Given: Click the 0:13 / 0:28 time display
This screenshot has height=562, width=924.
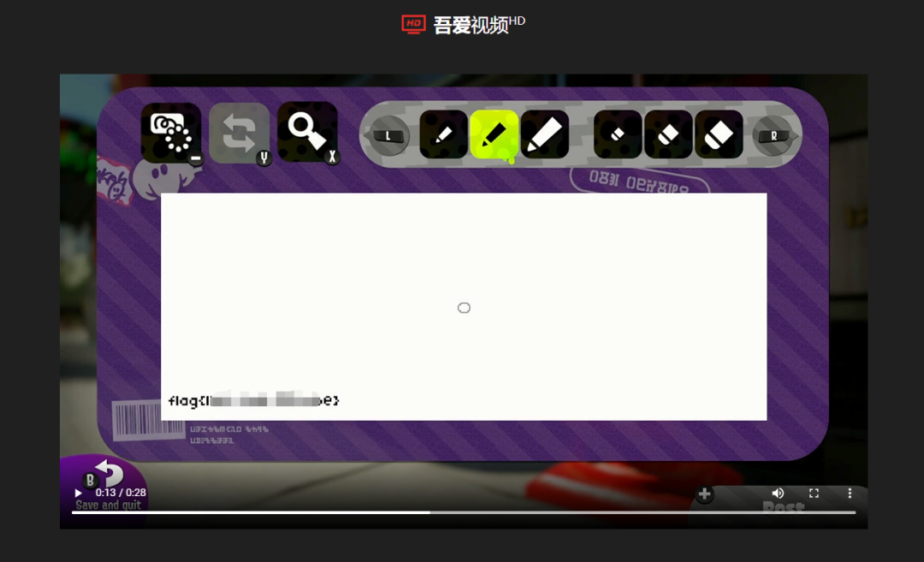Looking at the screenshot, I should (121, 493).
